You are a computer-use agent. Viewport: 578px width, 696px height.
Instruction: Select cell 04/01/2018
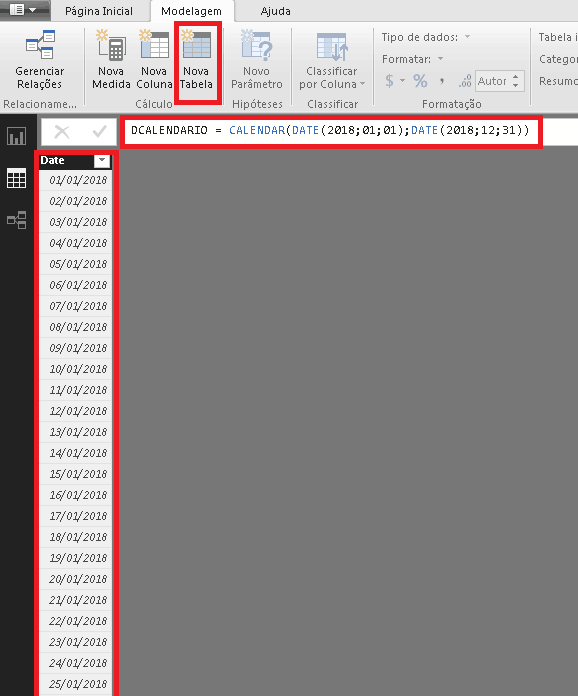pos(75,243)
